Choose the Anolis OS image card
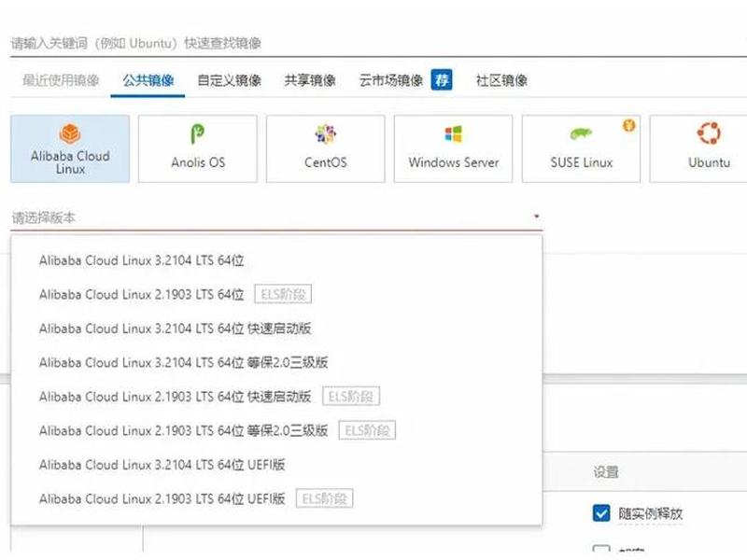Screen dimensions: 747x560 [198, 148]
